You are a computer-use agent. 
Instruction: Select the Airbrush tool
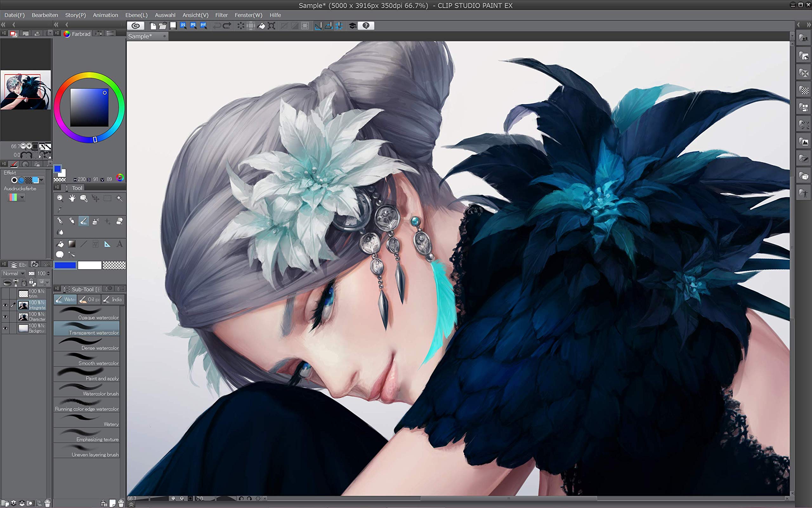tap(95, 221)
